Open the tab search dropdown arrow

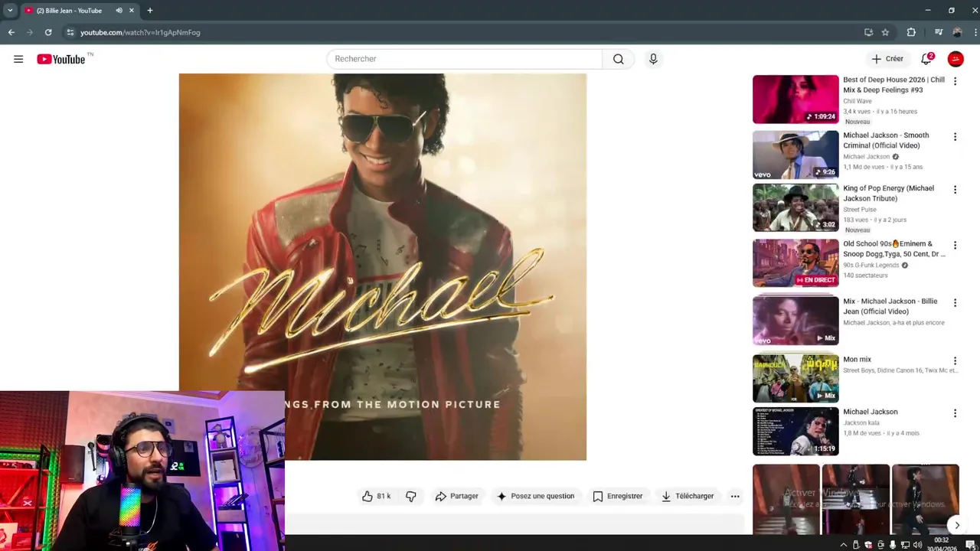(x=9, y=11)
